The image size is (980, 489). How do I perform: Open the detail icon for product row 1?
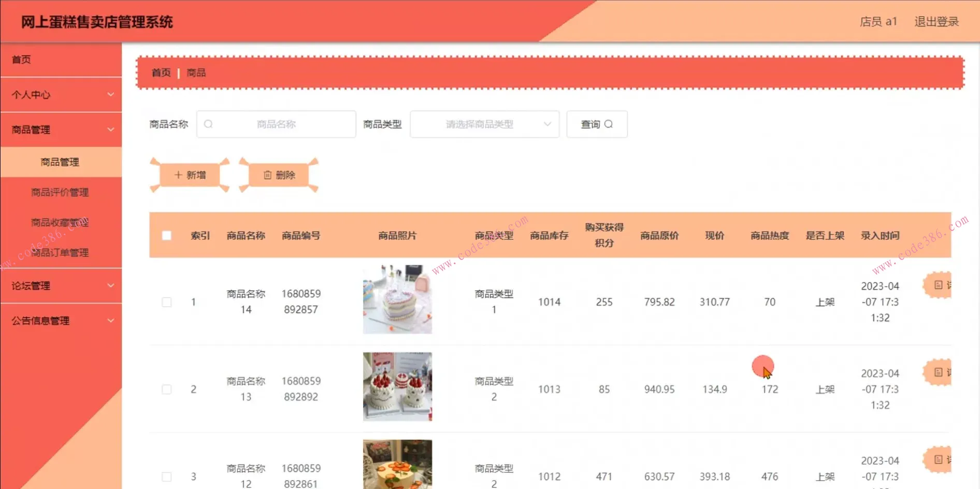[x=939, y=285]
